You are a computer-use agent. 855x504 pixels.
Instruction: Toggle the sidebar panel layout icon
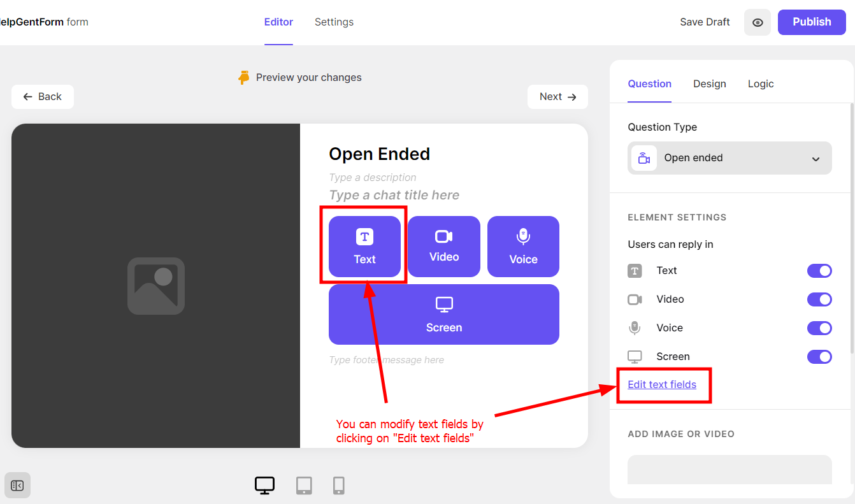coord(17,486)
